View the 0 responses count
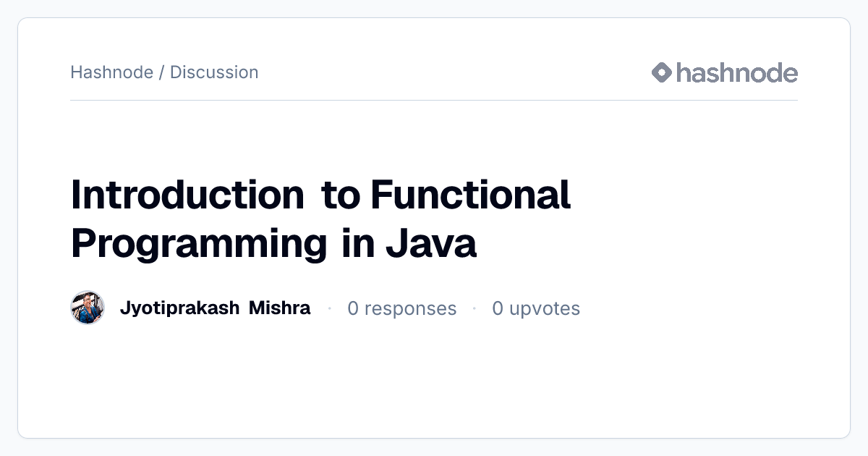This screenshot has height=456, width=868. point(402,309)
